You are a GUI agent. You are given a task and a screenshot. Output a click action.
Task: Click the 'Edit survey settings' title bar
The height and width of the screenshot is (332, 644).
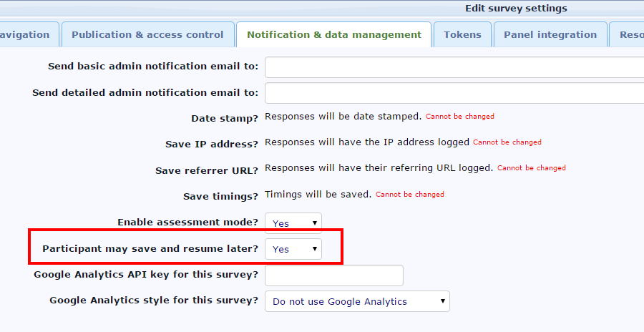(x=515, y=9)
